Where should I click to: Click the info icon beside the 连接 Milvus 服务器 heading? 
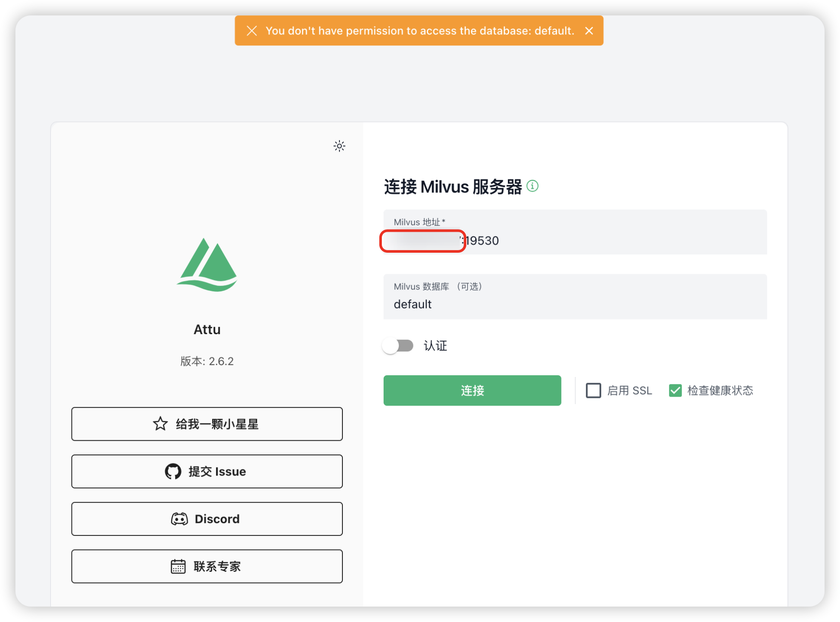tap(532, 186)
